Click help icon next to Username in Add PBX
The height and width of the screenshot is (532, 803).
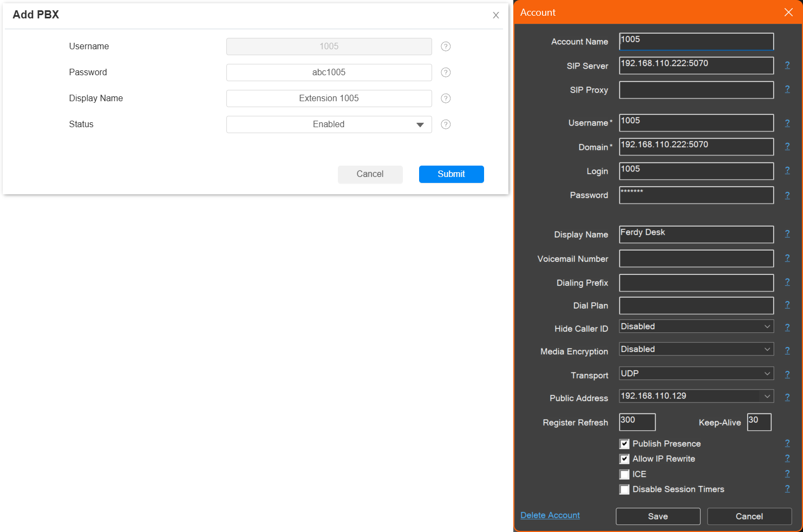(x=446, y=47)
